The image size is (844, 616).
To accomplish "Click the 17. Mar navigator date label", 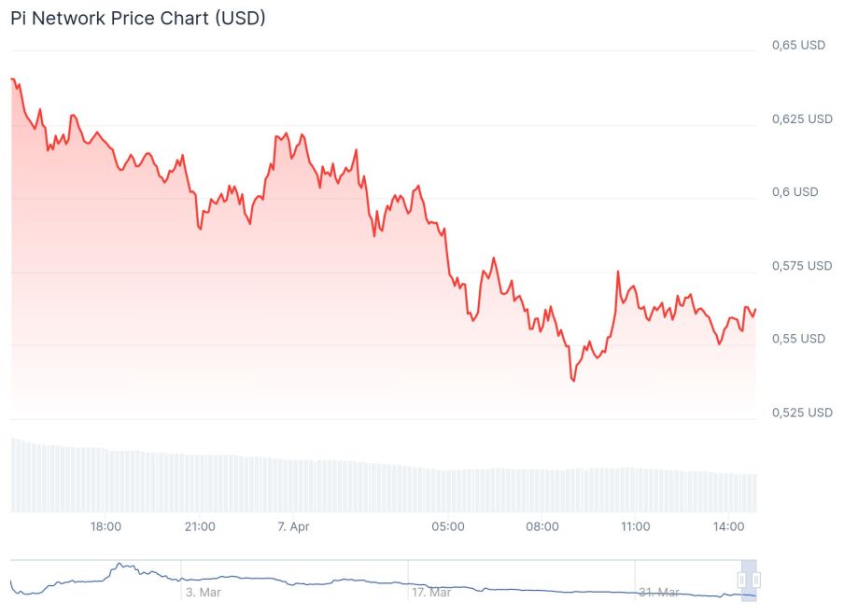I will (x=430, y=593).
